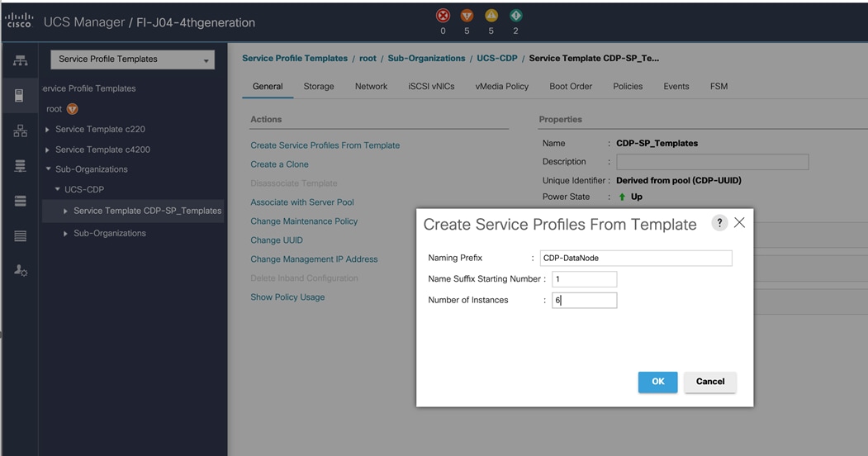Collapse Sub-Organizations under root

pyautogui.click(x=48, y=169)
